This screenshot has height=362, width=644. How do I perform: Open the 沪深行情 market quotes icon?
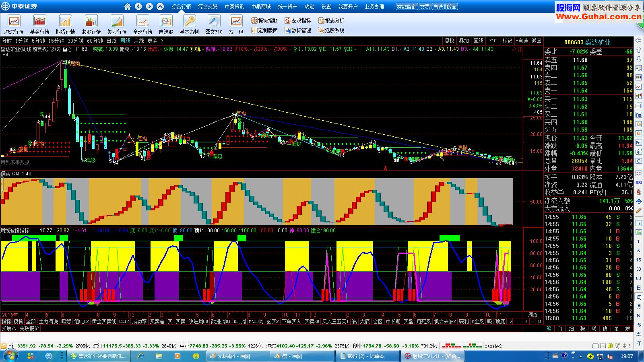coord(14,25)
